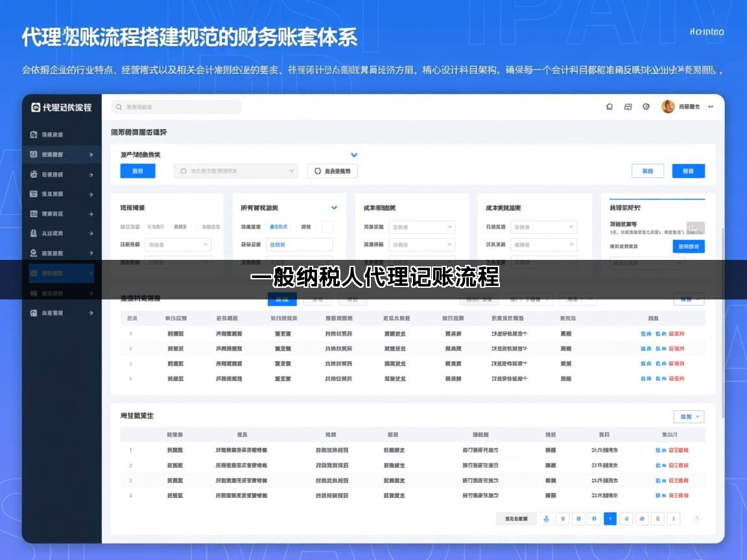Open the second navigation menu in the sidebar
This screenshot has height=560, width=747.
point(62,154)
